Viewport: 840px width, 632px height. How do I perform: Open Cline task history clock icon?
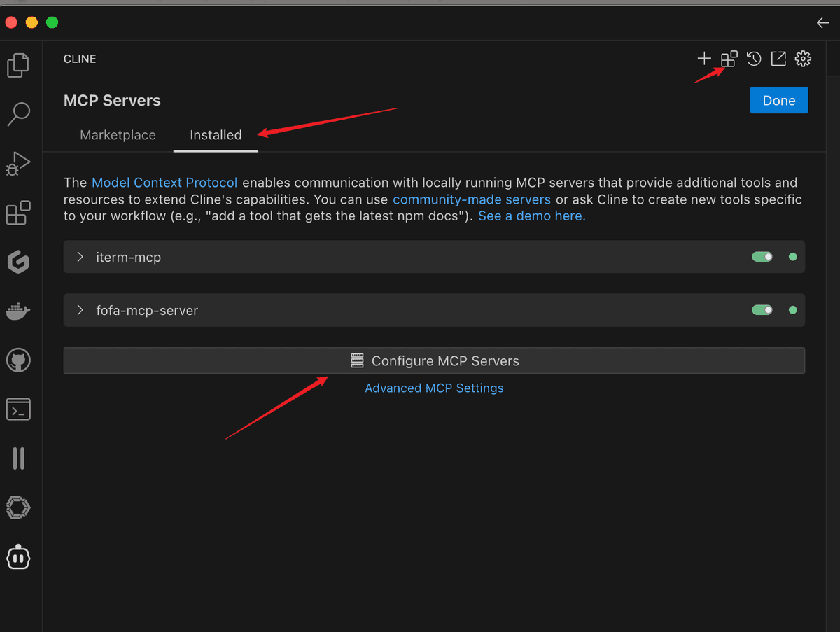point(754,59)
